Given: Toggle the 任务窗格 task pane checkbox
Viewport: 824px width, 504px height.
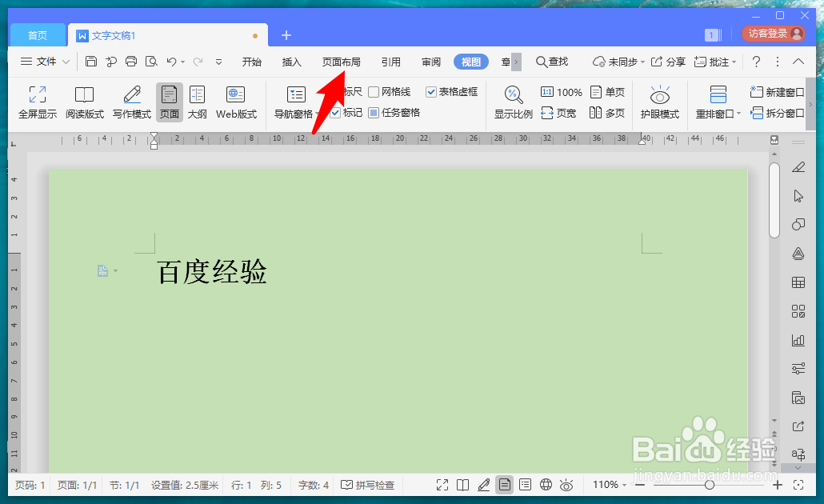Looking at the screenshot, I should [x=373, y=112].
